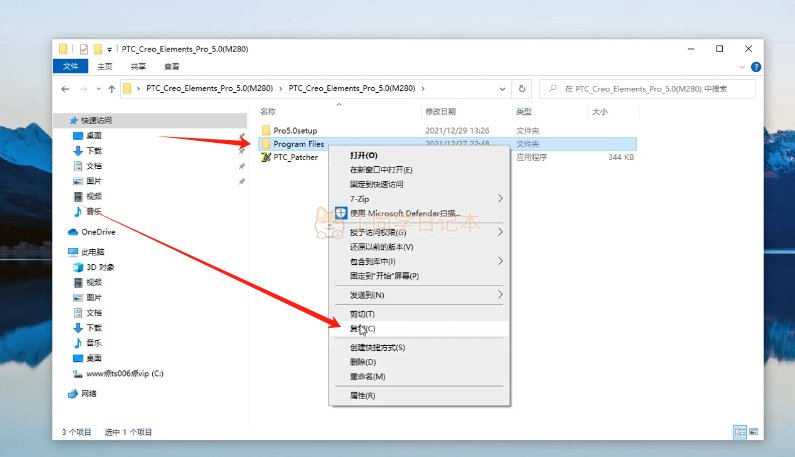Select OneDrive in the sidebar
Screen dimensions: 795x457
98,232
